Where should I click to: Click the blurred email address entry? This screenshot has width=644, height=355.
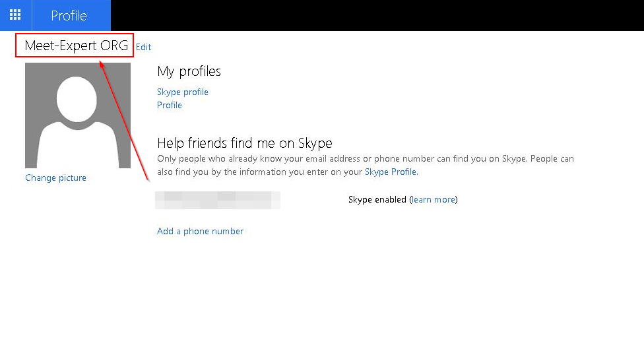(218, 200)
